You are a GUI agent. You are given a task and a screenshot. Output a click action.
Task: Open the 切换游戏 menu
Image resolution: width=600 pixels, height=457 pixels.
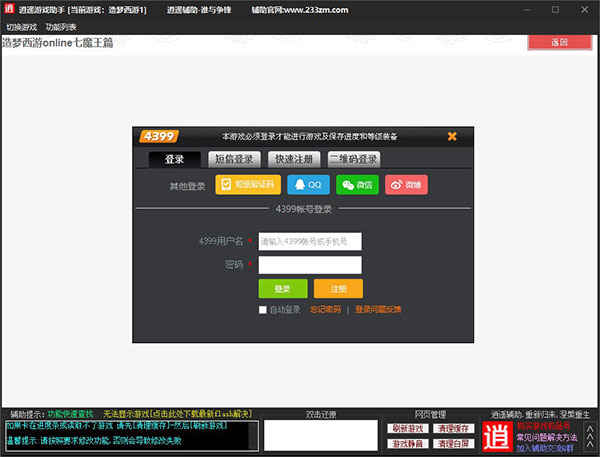pos(21,27)
